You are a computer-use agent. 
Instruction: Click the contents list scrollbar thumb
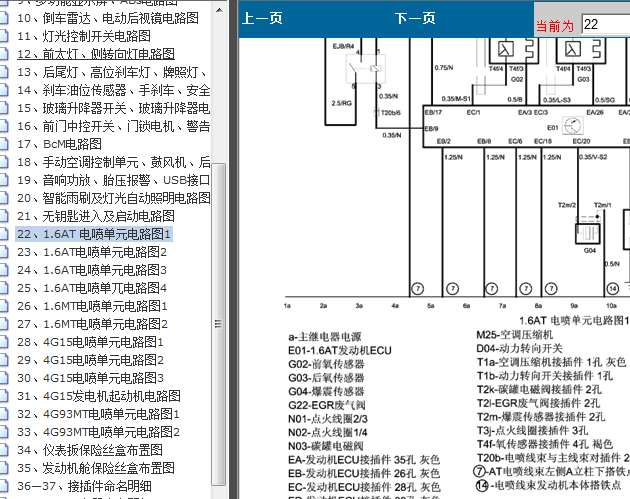[x=219, y=324]
